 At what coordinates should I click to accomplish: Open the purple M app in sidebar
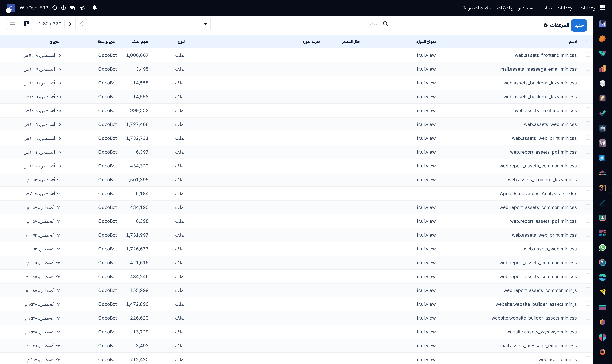coord(602,24)
